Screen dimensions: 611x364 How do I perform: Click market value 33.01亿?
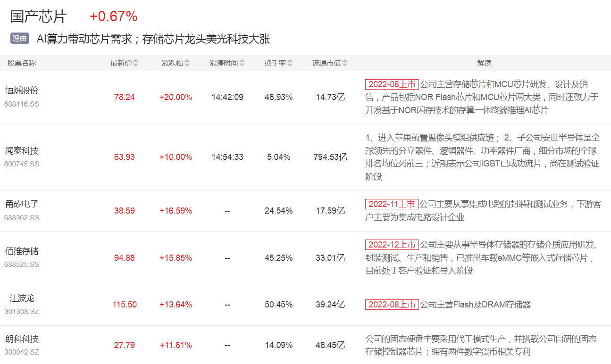[x=330, y=258]
